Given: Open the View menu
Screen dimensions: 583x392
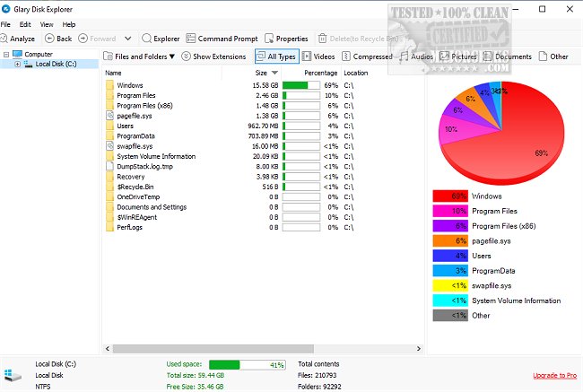Looking at the screenshot, I should pos(47,24).
